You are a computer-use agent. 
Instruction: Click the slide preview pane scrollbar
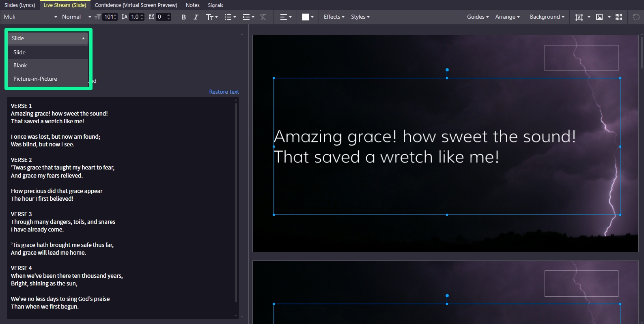point(642,53)
